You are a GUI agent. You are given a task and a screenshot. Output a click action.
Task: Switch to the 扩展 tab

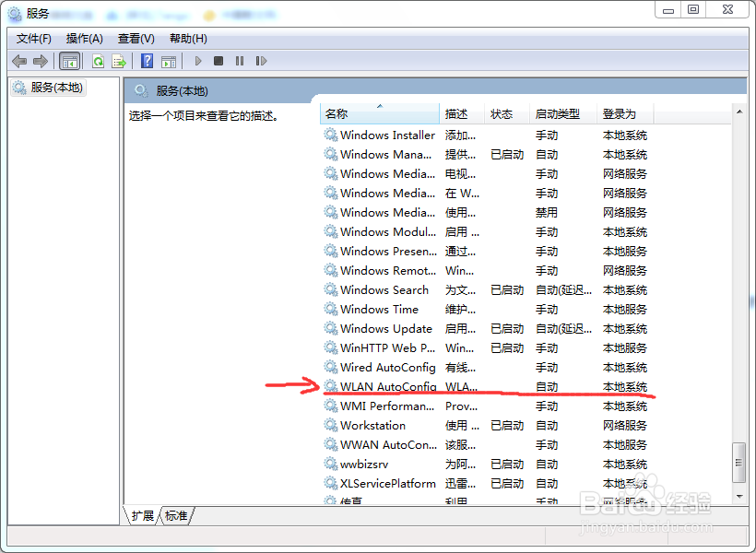(x=143, y=516)
